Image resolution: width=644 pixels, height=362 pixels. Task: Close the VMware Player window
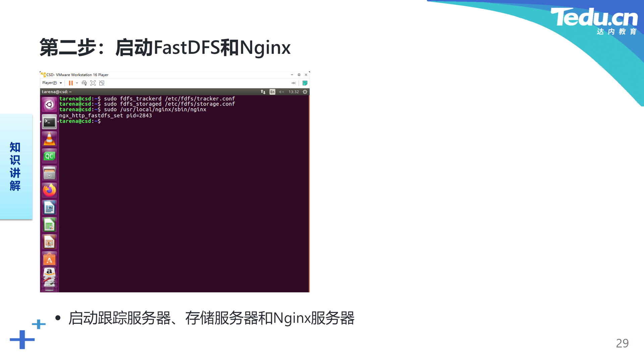point(306,75)
